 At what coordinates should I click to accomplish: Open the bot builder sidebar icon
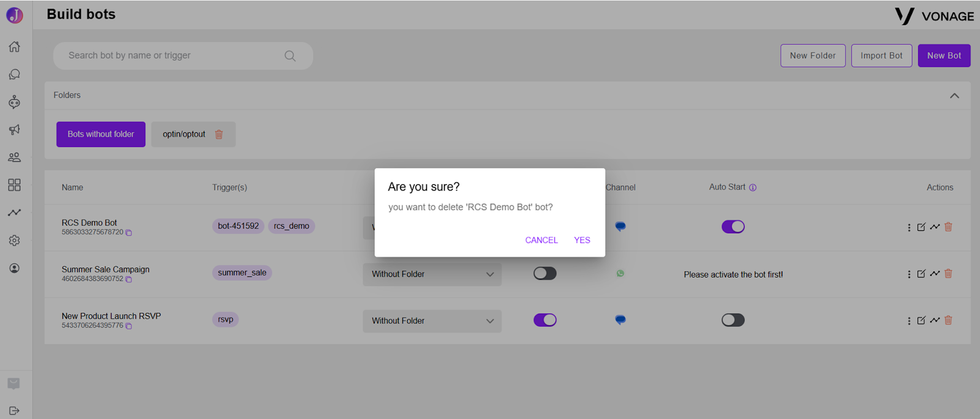click(14, 102)
